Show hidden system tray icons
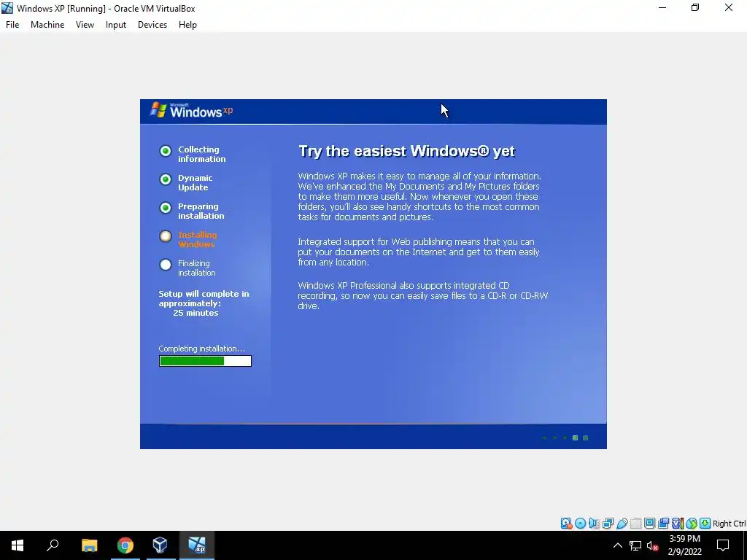This screenshot has width=747, height=560. pyautogui.click(x=617, y=545)
